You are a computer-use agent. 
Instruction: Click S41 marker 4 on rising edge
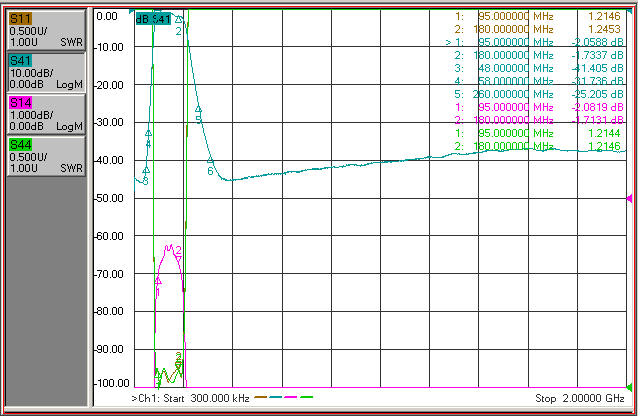click(x=149, y=133)
